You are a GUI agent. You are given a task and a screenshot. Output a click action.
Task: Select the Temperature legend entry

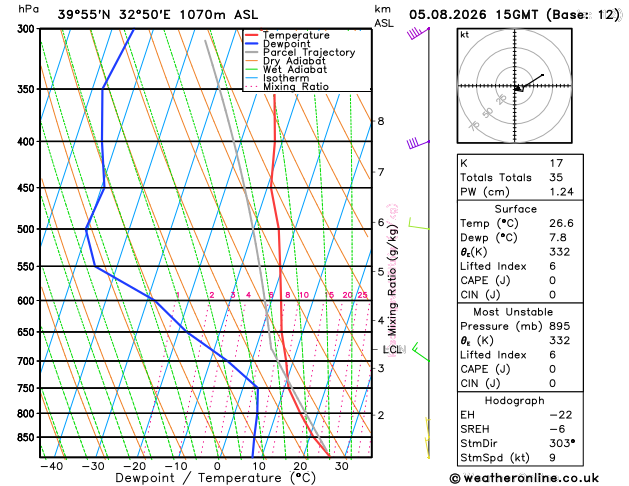point(296,35)
